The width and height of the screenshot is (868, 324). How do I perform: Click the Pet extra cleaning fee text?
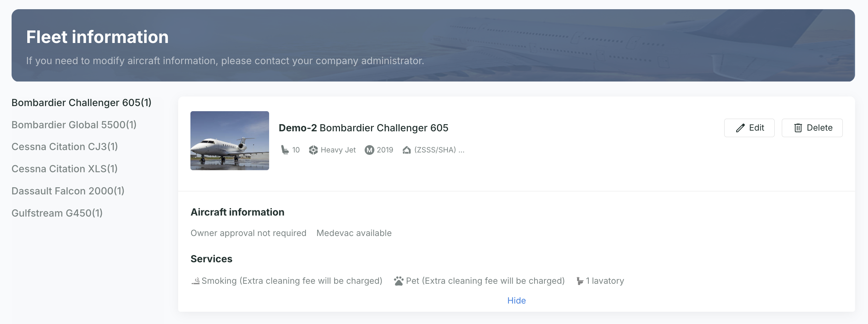485,281
